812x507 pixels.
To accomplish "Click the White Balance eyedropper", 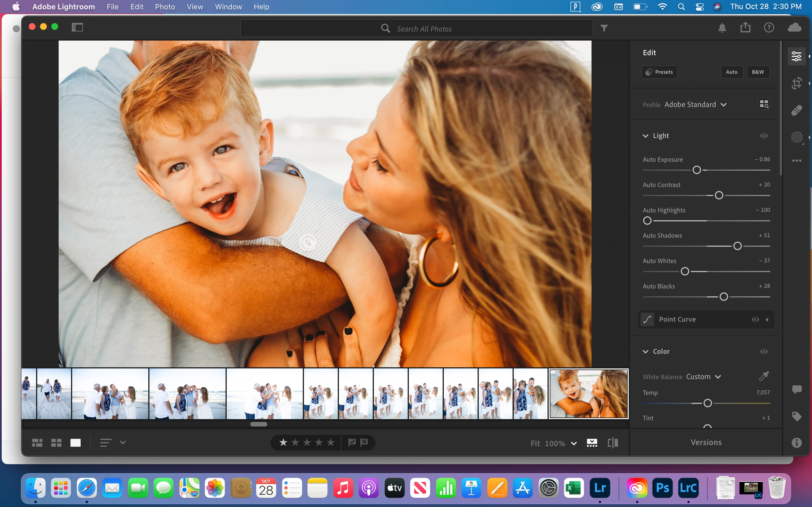I will click(764, 376).
